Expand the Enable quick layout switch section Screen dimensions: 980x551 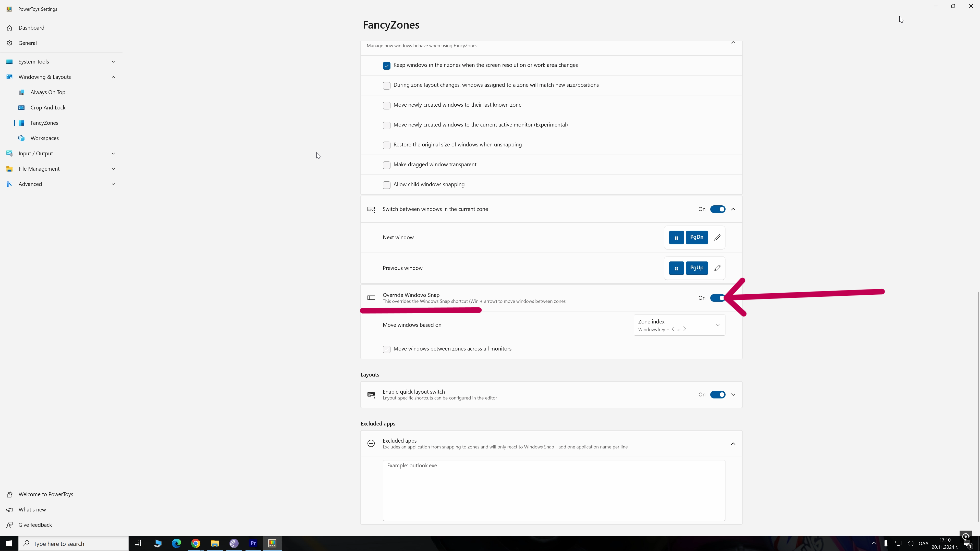(x=733, y=395)
